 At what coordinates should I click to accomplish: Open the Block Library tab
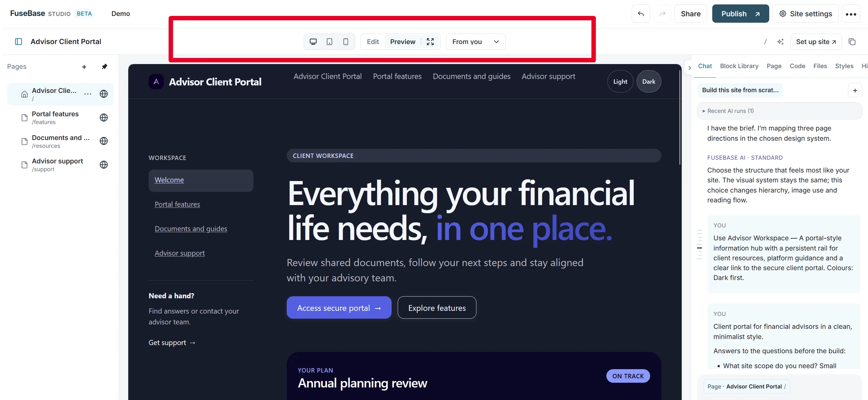pos(739,66)
